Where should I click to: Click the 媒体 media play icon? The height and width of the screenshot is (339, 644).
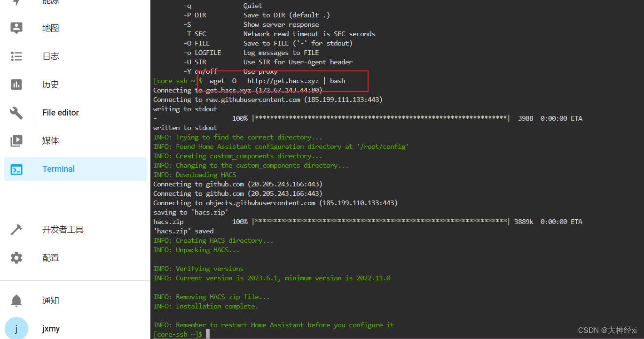pyautogui.click(x=16, y=141)
